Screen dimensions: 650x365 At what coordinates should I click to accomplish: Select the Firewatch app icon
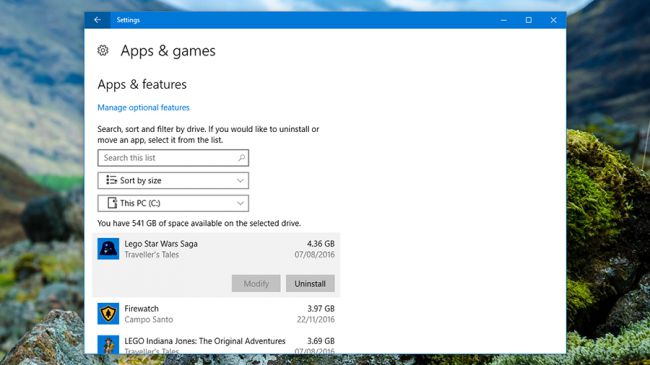(108, 314)
